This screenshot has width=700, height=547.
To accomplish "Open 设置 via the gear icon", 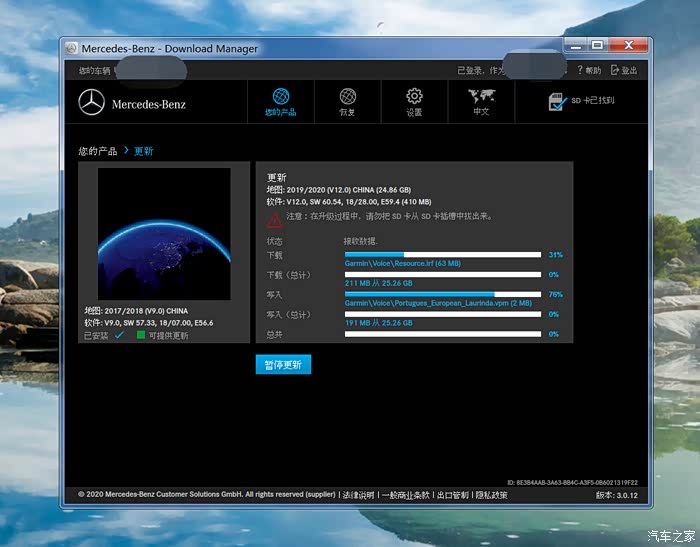I will (414, 97).
